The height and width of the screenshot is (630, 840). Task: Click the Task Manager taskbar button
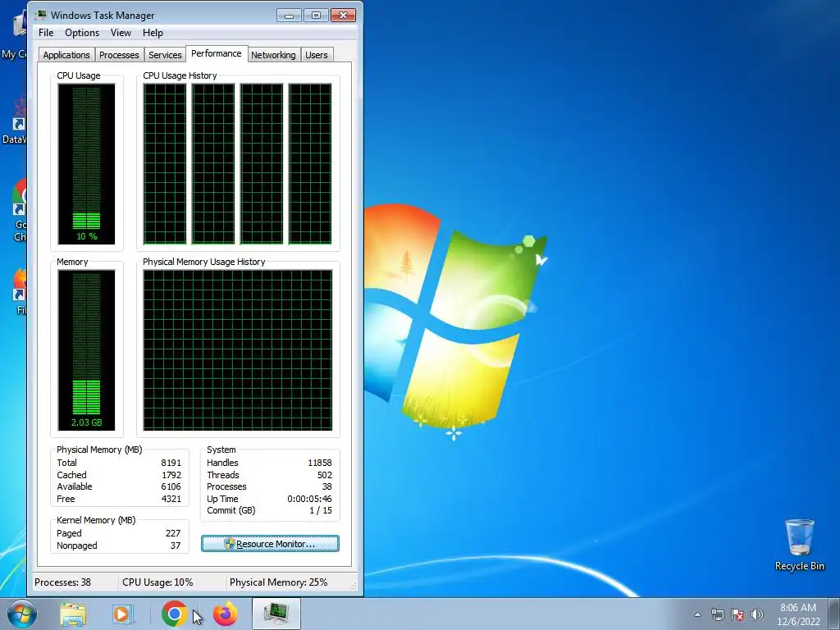(276, 614)
